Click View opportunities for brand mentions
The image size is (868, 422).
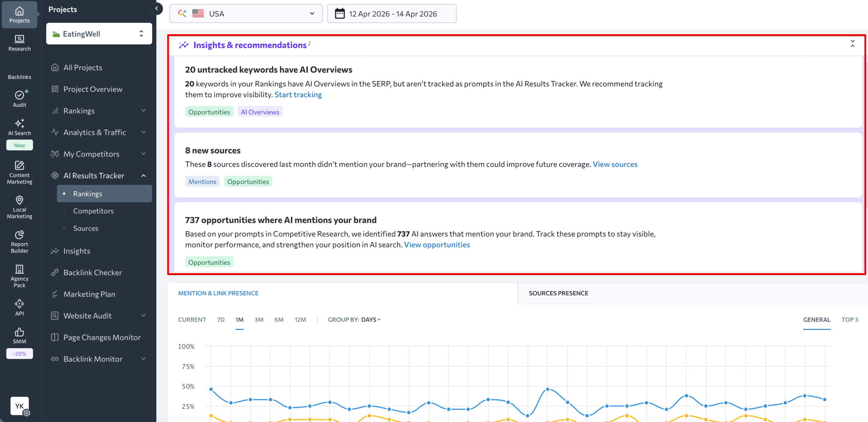[437, 244]
